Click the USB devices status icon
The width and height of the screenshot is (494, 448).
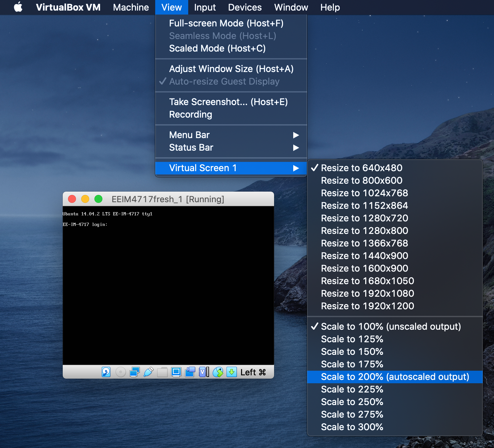[x=149, y=372]
